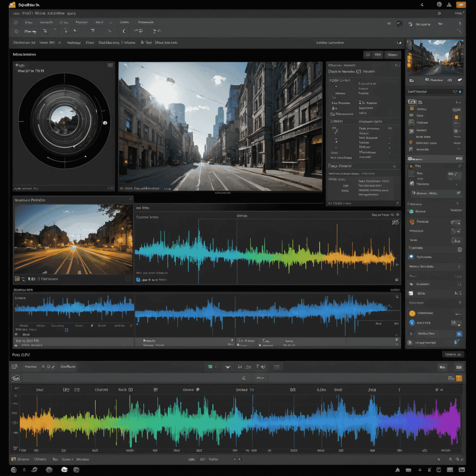476x476 pixels.
Task: Click the second text button in the bottom toolbar
Action: click(68, 367)
